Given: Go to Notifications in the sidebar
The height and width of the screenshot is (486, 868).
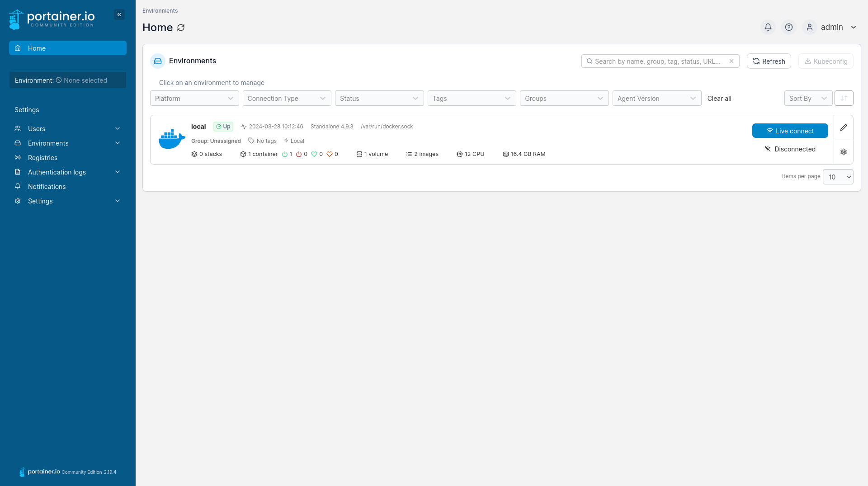Looking at the screenshot, I should (47, 187).
